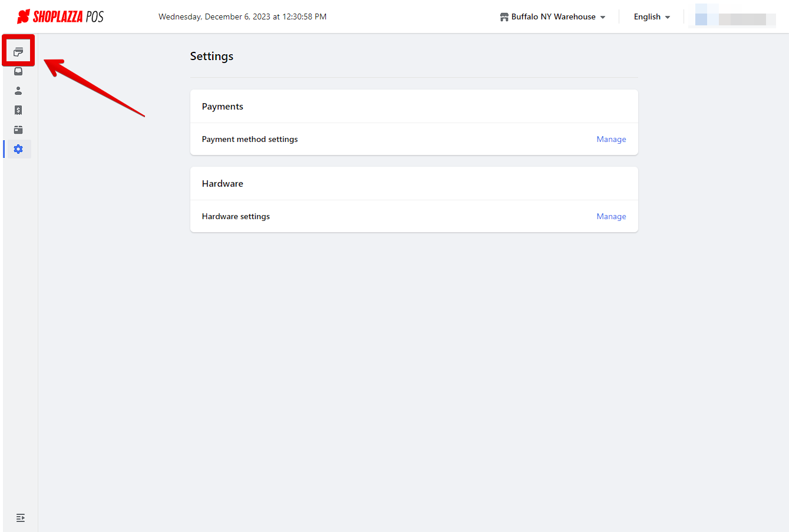The height and width of the screenshot is (532, 789).
Task: Open the checkout register icon in sidebar
Action: coord(18,52)
